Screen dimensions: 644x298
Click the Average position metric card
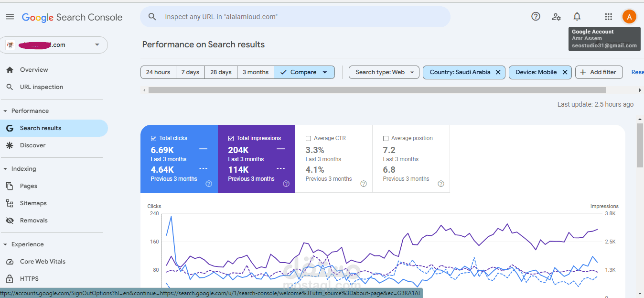[411, 159]
